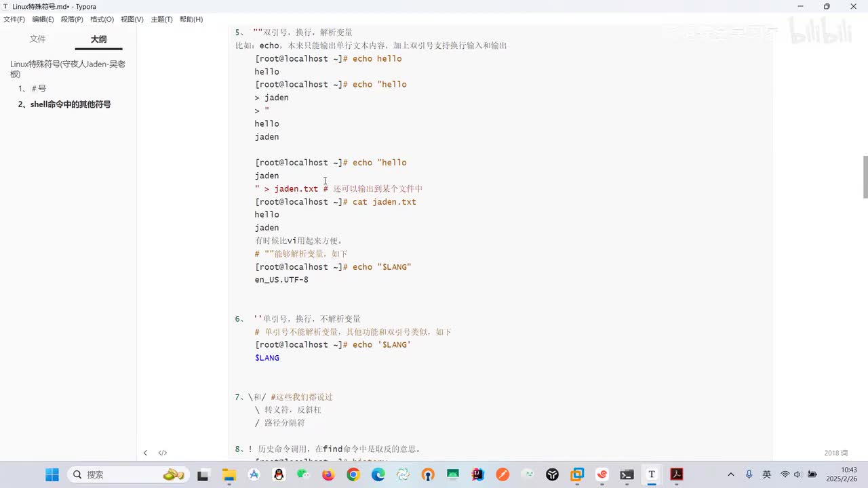The height and width of the screenshot is (488, 868).
Task: Click heading 7、\和/ line
Action: pos(283,396)
